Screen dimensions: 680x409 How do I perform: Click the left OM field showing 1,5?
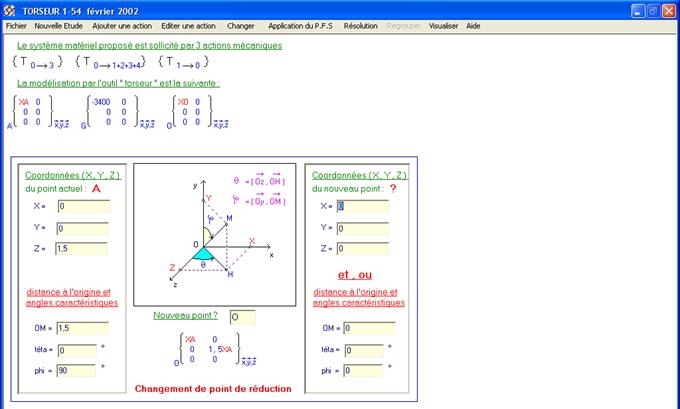[x=82, y=328]
